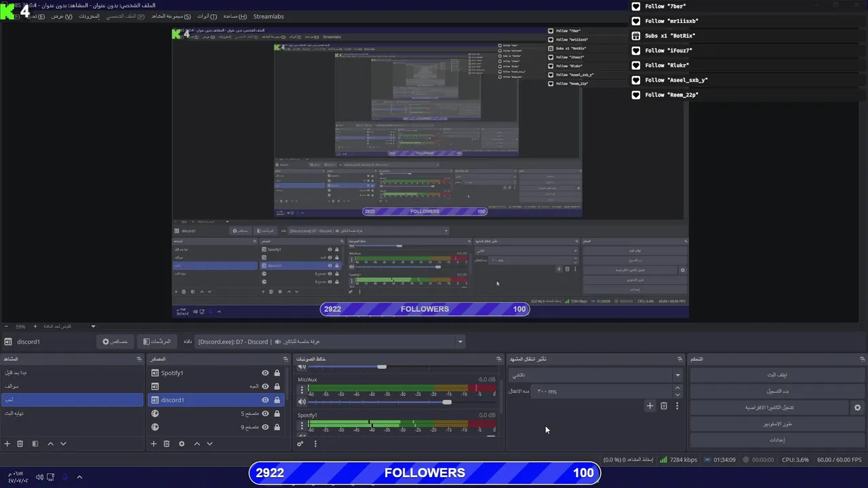Open audio mixer three-dot menu at bottom
This screenshot has height=488, width=868.
[315, 444]
